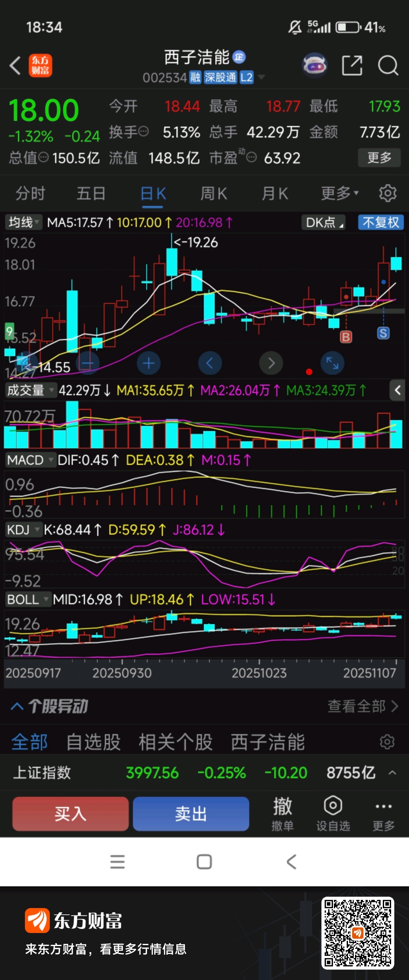
Task: Tap info circle next to 总值
Action: pos(44,157)
